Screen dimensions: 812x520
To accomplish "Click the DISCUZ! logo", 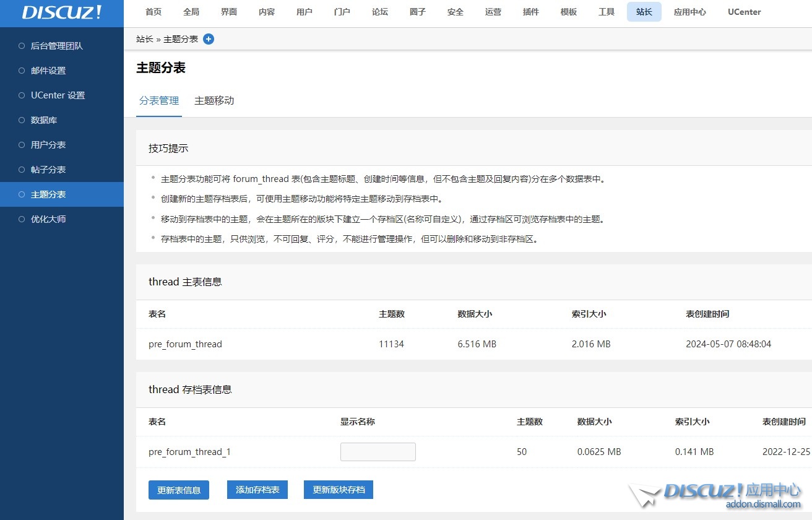I will (x=62, y=12).
